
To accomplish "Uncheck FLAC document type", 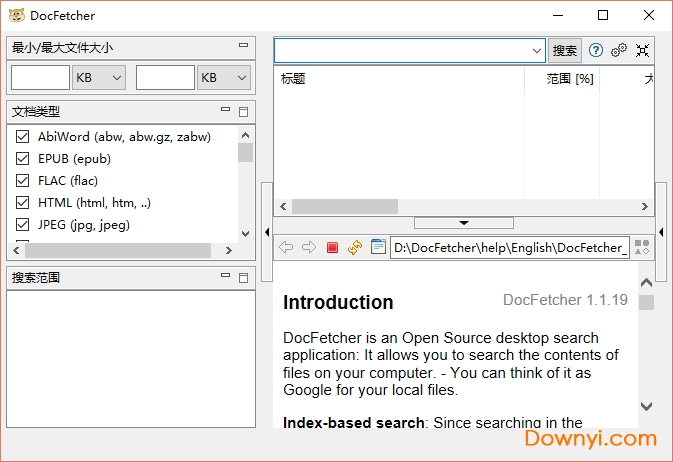I will click(x=22, y=180).
